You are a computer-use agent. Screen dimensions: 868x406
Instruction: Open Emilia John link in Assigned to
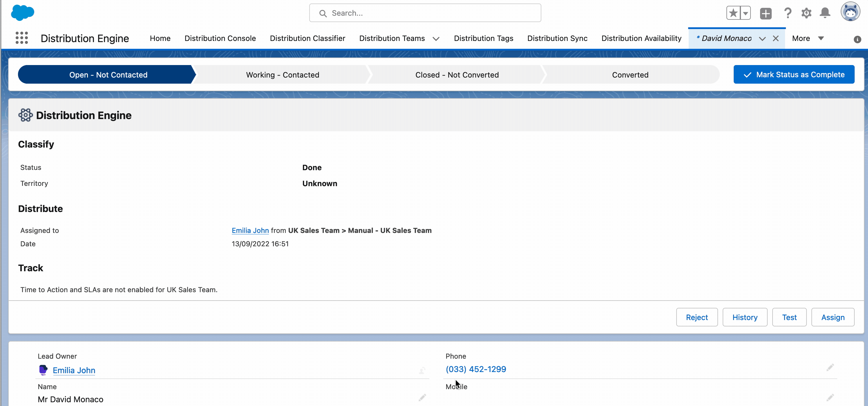(250, 230)
